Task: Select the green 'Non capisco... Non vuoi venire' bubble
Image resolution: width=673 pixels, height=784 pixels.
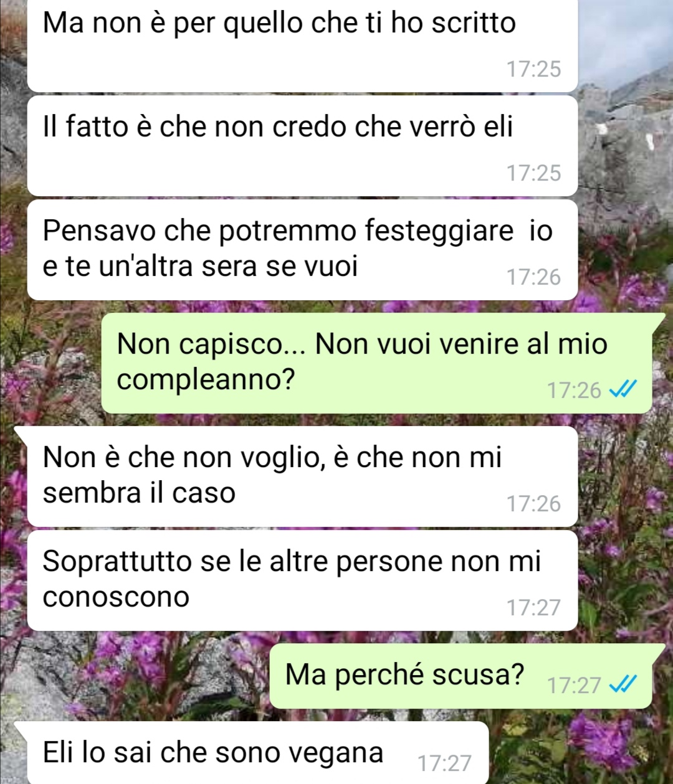Action: (x=376, y=363)
